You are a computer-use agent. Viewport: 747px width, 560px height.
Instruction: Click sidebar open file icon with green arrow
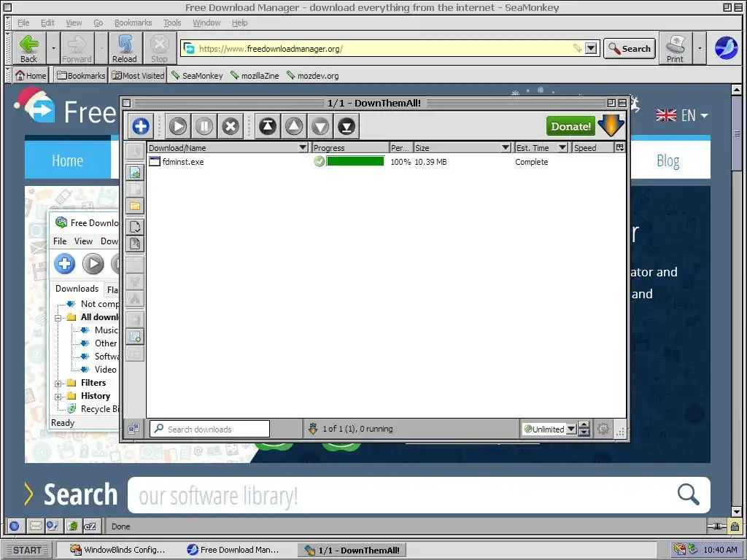[x=135, y=172]
